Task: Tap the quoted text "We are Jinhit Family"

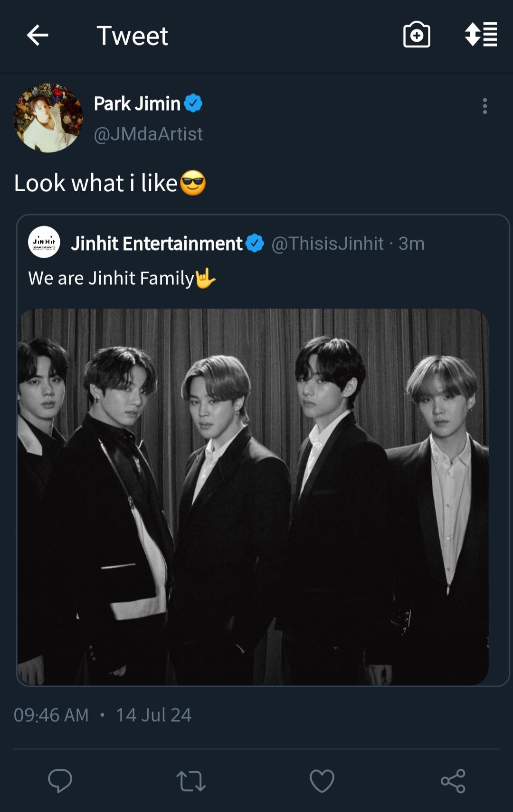Action: (112, 278)
